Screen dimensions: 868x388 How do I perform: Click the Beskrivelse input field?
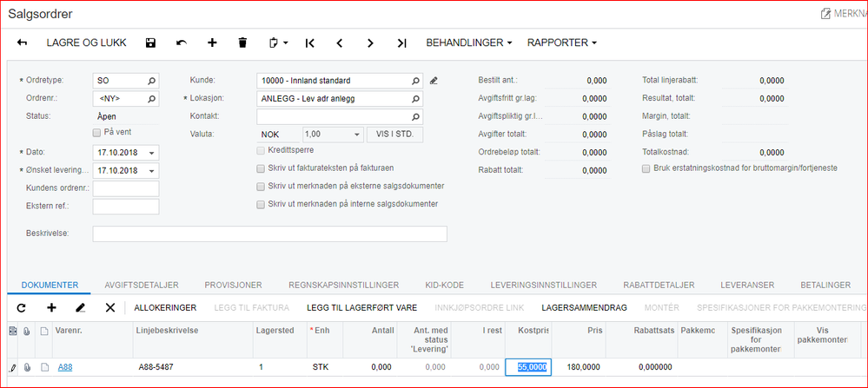coord(269,233)
